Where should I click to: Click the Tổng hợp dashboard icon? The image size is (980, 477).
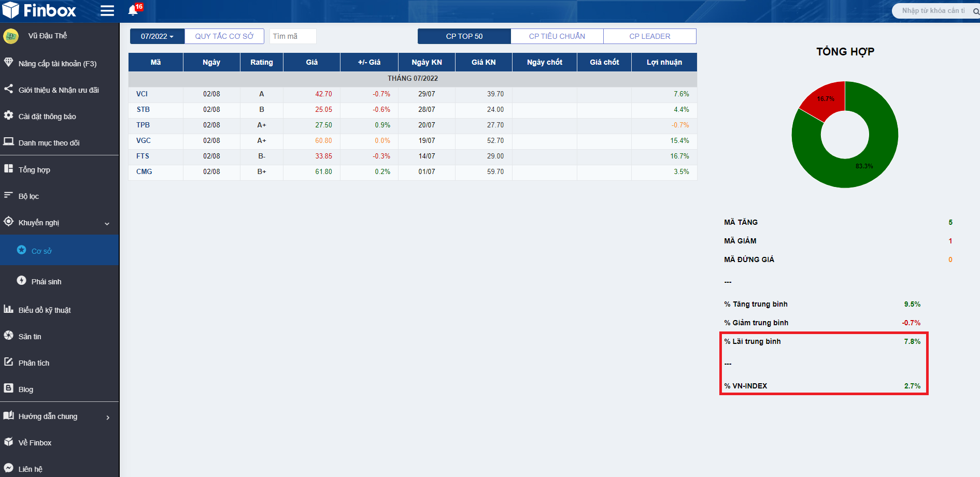point(8,168)
